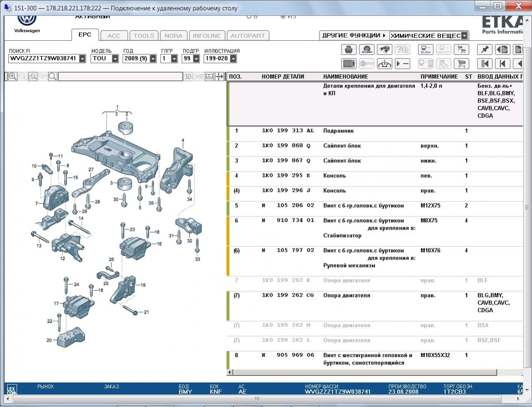This screenshot has height=407, width=532.
Task: Go to the previous group (bar-arrow icon)
Action: pyautogui.click(x=502, y=64)
